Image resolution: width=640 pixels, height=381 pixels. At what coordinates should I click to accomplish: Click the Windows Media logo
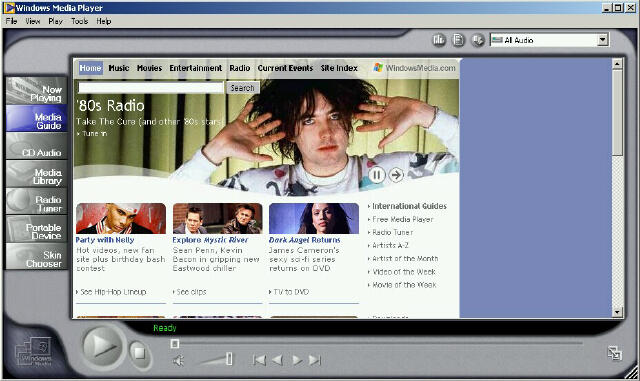tap(34, 352)
